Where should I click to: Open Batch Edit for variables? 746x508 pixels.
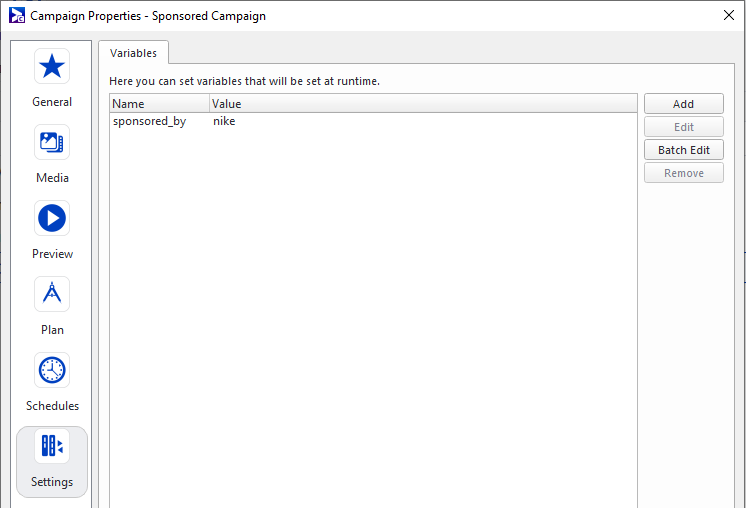click(684, 150)
